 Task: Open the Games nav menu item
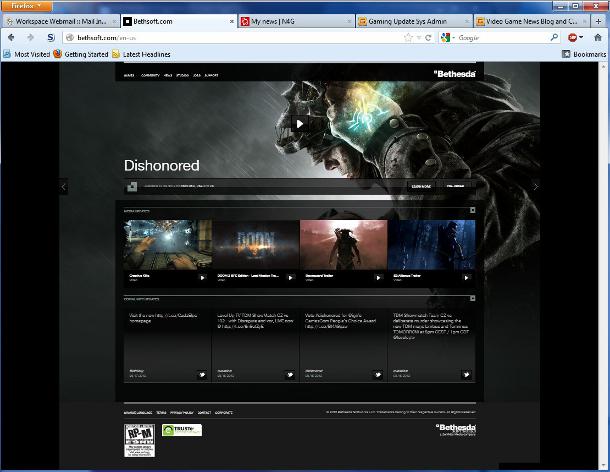(129, 75)
